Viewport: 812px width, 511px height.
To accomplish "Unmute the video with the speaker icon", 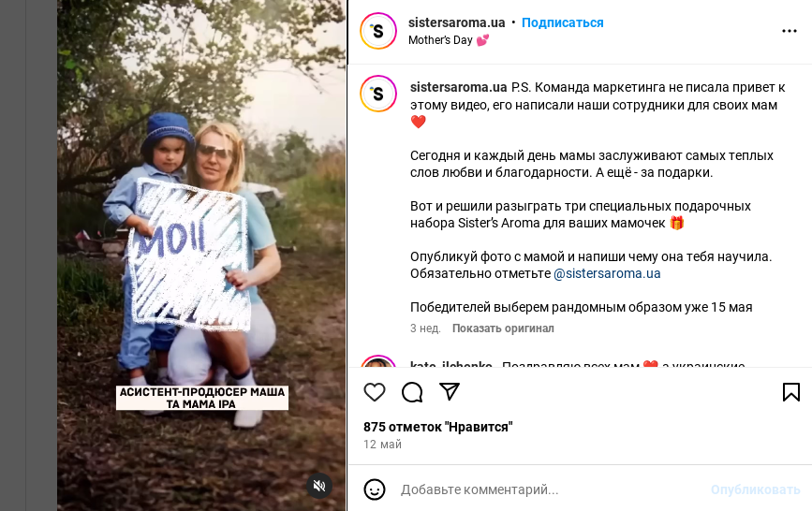I will 319,486.
